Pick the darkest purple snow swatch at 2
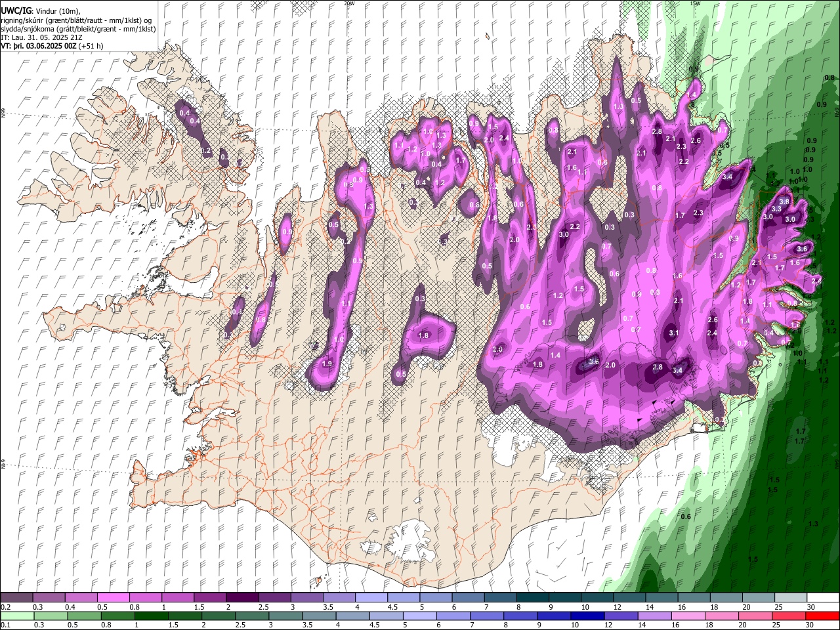The width and height of the screenshot is (840, 630). (x=243, y=598)
